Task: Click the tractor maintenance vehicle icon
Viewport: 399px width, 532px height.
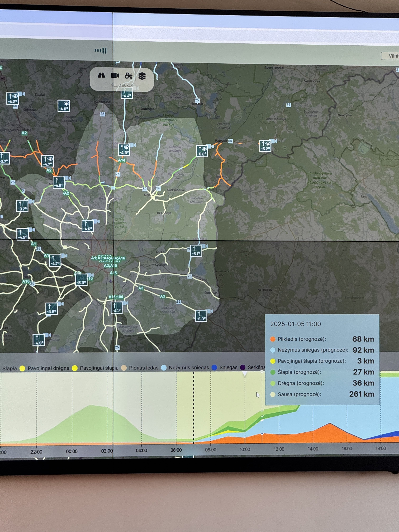Action: pyautogui.click(x=128, y=76)
